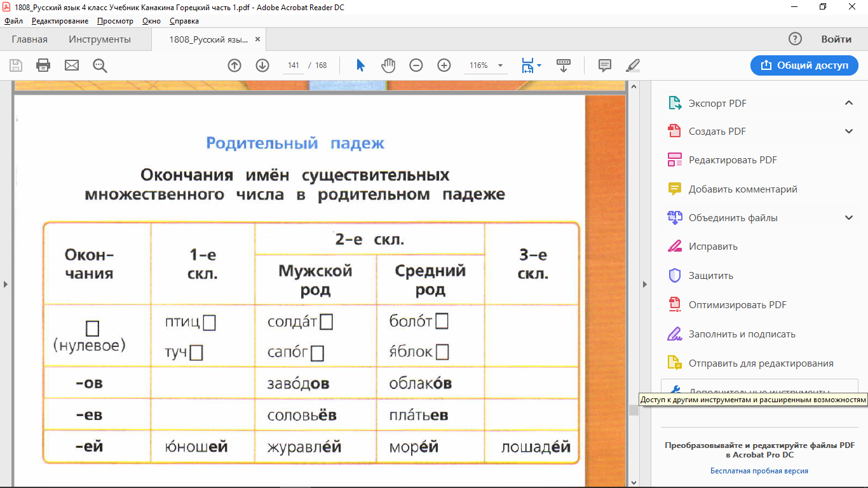Click the word лошадей in table
The image size is (868, 488).
(536, 447)
